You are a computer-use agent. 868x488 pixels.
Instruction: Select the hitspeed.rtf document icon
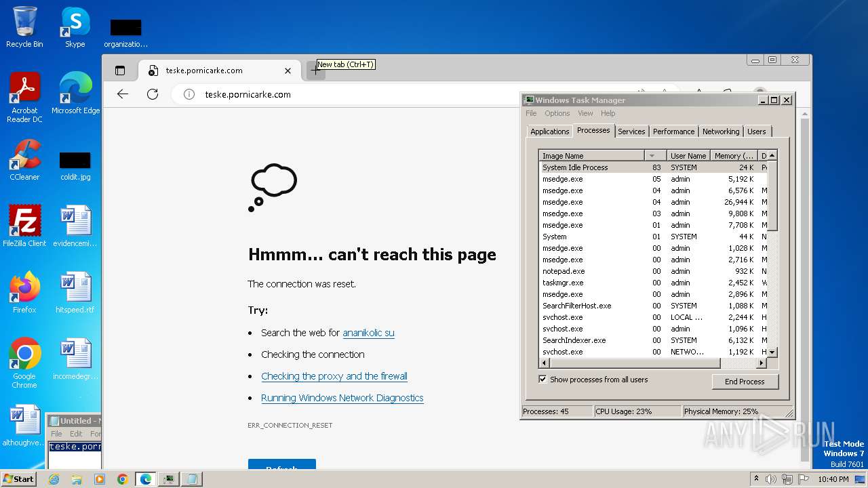(x=75, y=292)
